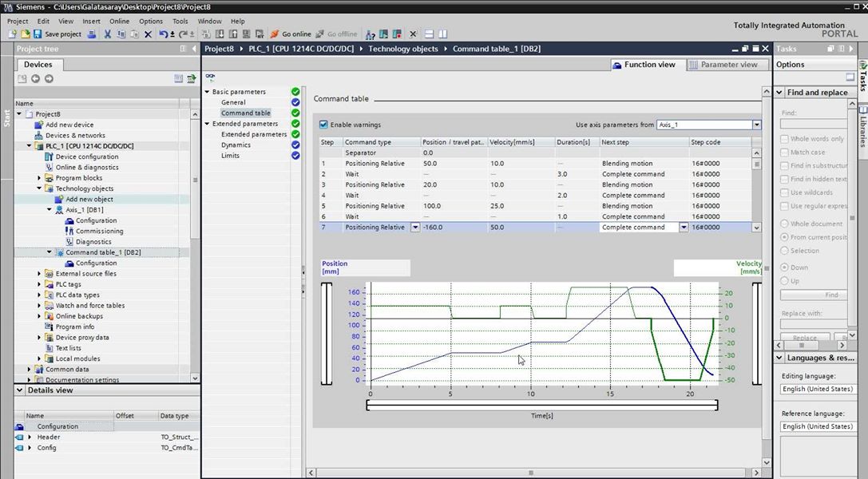Click the Save project button
Viewport: 868px width, 479px height.
(x=57, y=34)
